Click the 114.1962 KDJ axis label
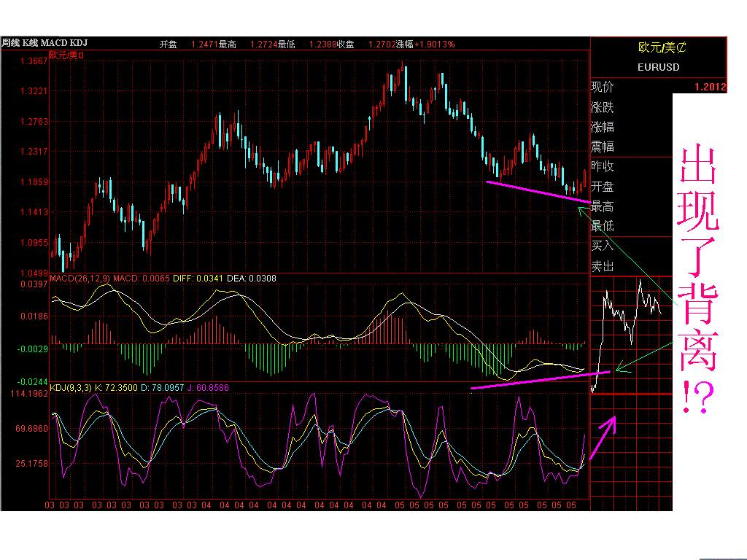The image size is (747, 560). click(x=29, y=394)
